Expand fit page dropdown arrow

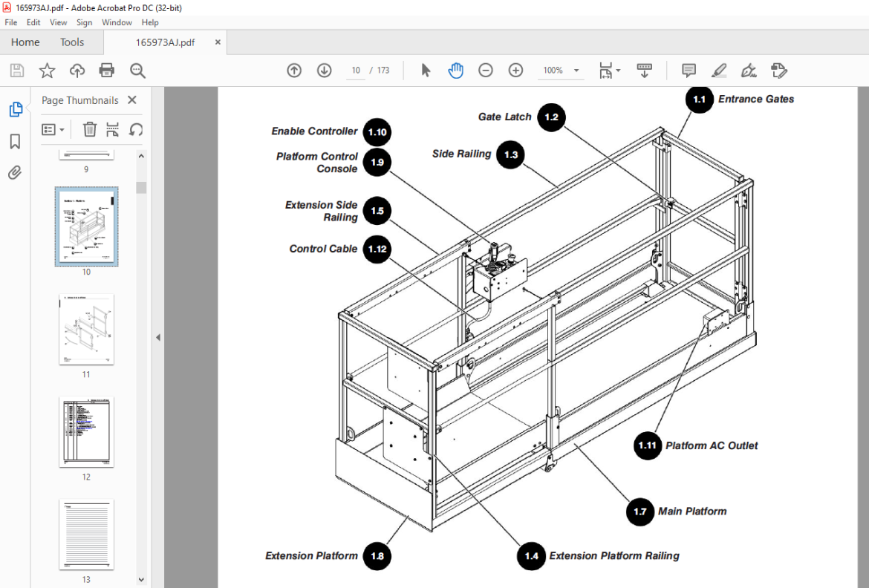click(x=618, y=71)
